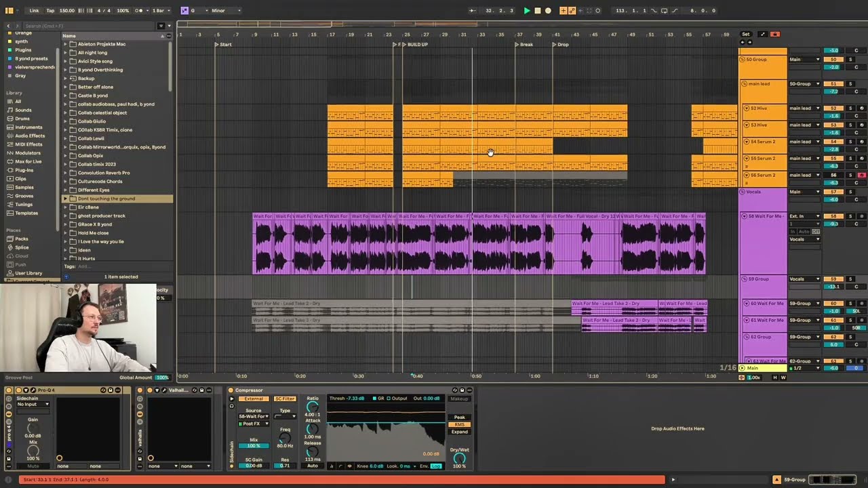
Task: Open the Compressor Source 58-Wait For dropdown
Action: pos(254,416)
